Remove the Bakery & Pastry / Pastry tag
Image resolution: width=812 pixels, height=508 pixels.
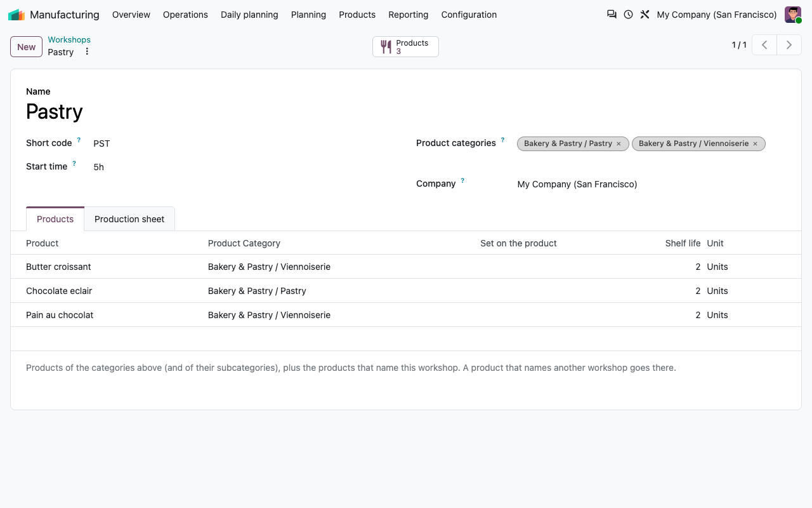(619, 144)
